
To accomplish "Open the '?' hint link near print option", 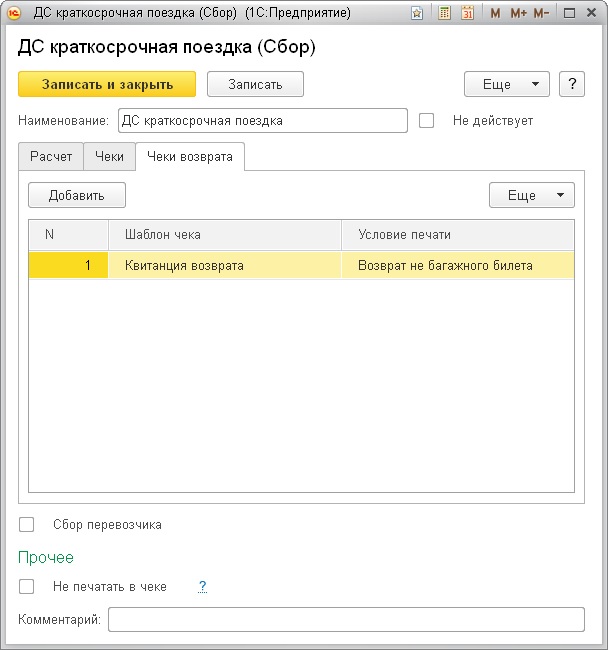I will (x=202, y=587).
